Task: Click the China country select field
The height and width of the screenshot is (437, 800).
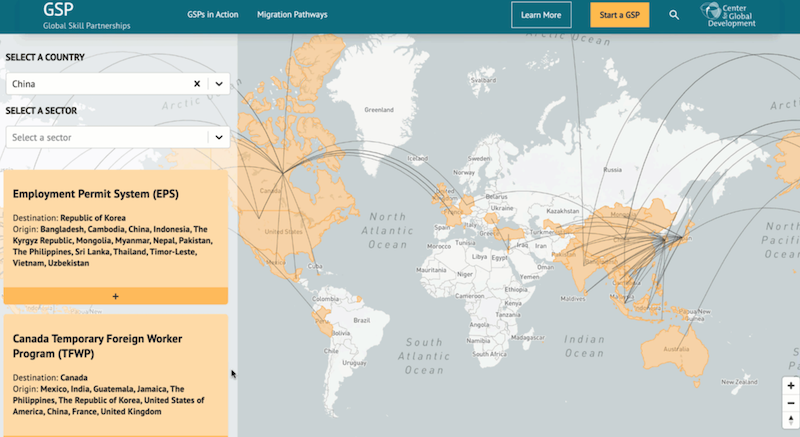Action: [118, 84]
